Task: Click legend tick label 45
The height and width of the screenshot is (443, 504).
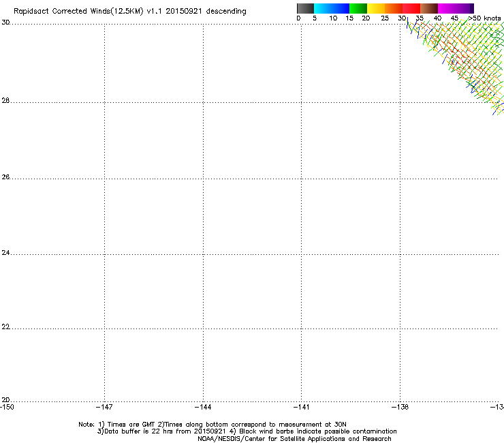Action: click(x=454, y=18)
